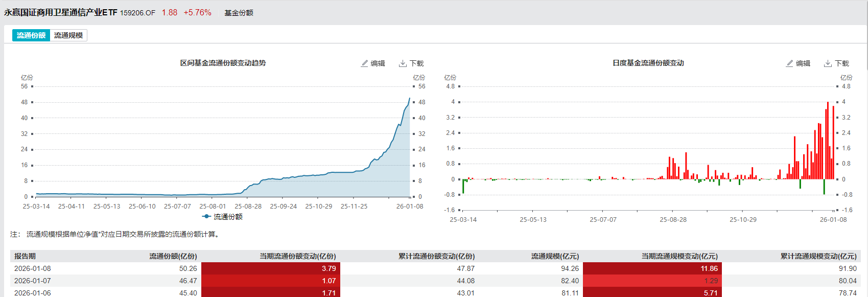Click the tallest red bar in daily chart

point(828,141)
